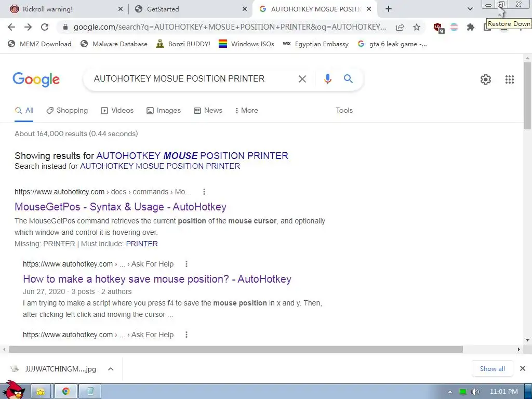This screenshot has height=399, width=532.
Task: Click the voice search microphone icon
Action: (x=327, y=79)
